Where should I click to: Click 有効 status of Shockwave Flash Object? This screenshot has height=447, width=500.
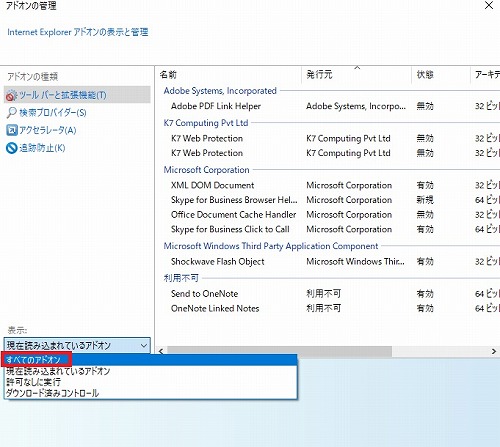click(x=425, y=261)
